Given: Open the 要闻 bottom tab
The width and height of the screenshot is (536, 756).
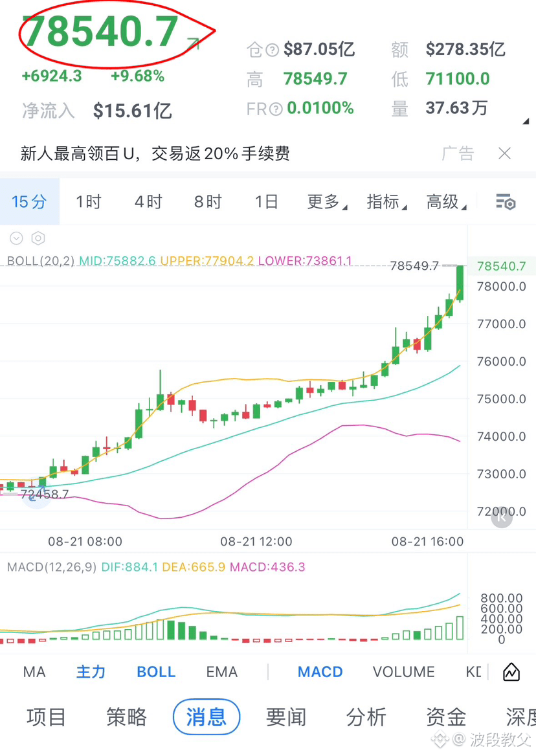Looking at the screenshot, I should coord(286,717).
